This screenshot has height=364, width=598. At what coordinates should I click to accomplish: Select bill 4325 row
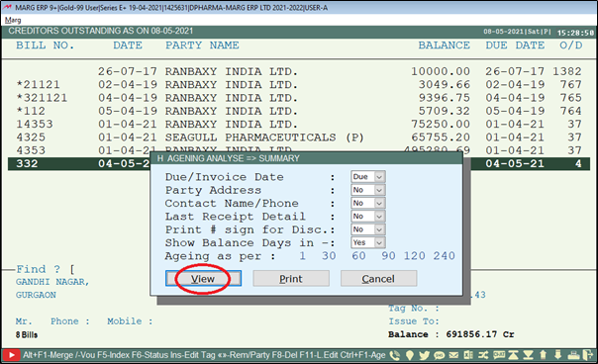point(299,137)
